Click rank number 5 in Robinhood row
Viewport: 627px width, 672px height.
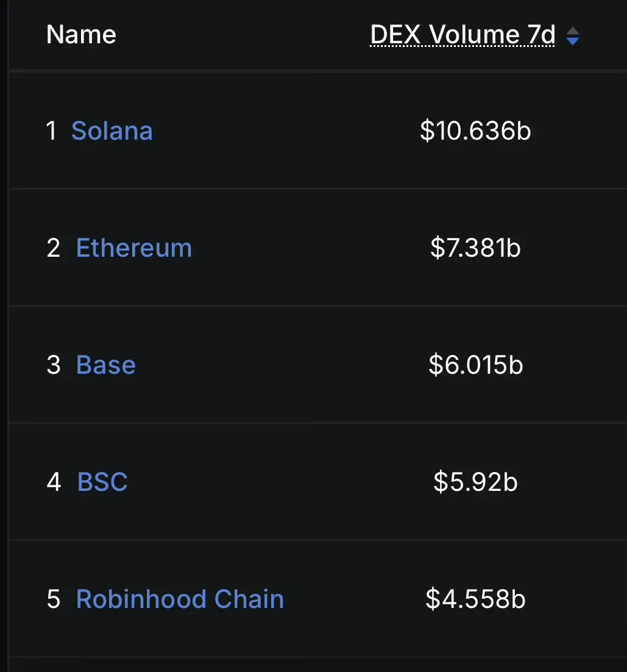[x=54, y=599]
